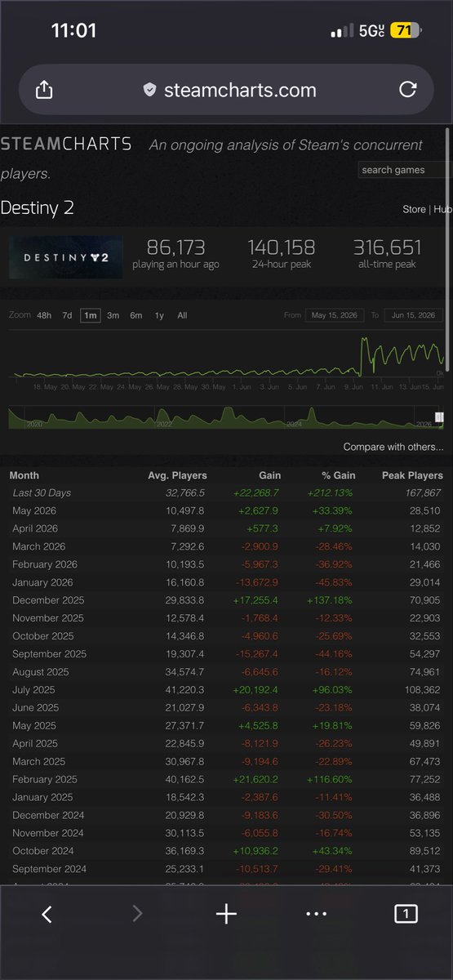The height and width of the screenshot is (980, 453).
Task: Open the tab switcher icon
Action: pyautogui.click(x=406, y=915)
